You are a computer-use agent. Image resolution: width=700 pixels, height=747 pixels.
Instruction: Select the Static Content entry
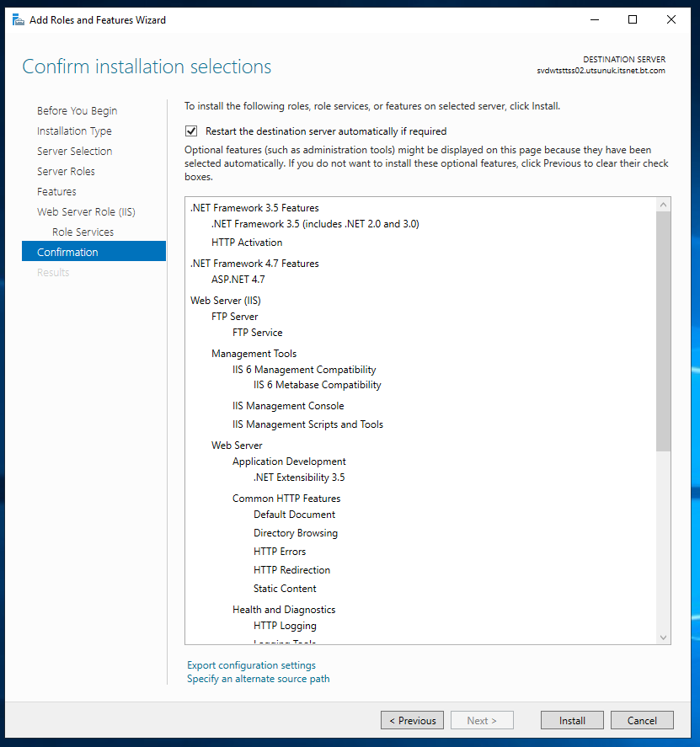tap(285, 589)
